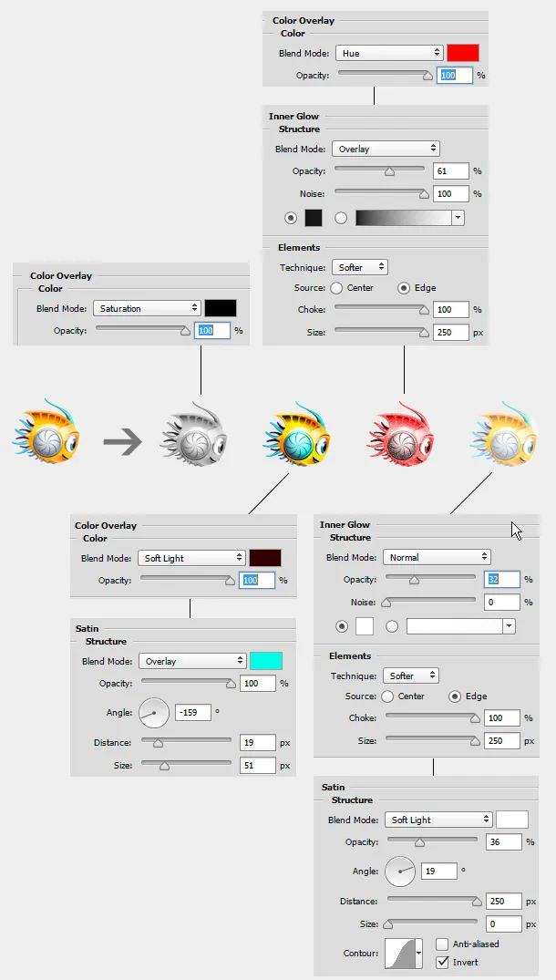
Task: Click Size slider beside value 51
Action: (186, 765)
